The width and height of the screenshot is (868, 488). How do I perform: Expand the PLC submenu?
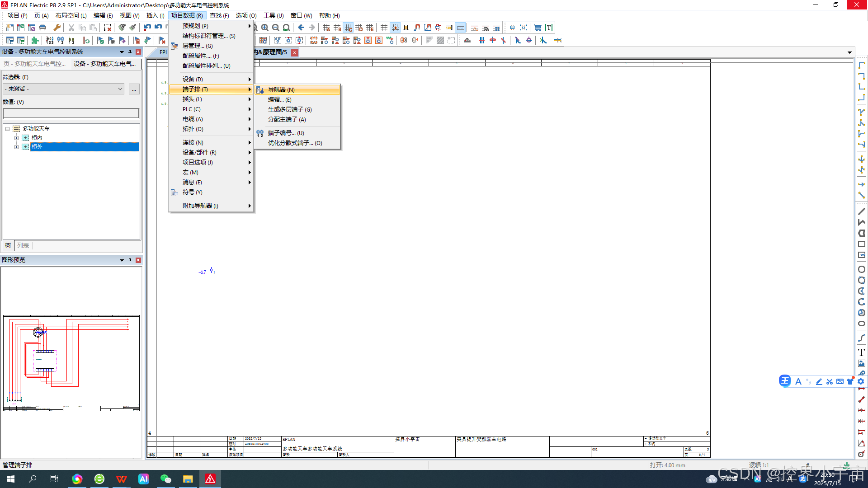pyautogui.click(x=211, y=109)
